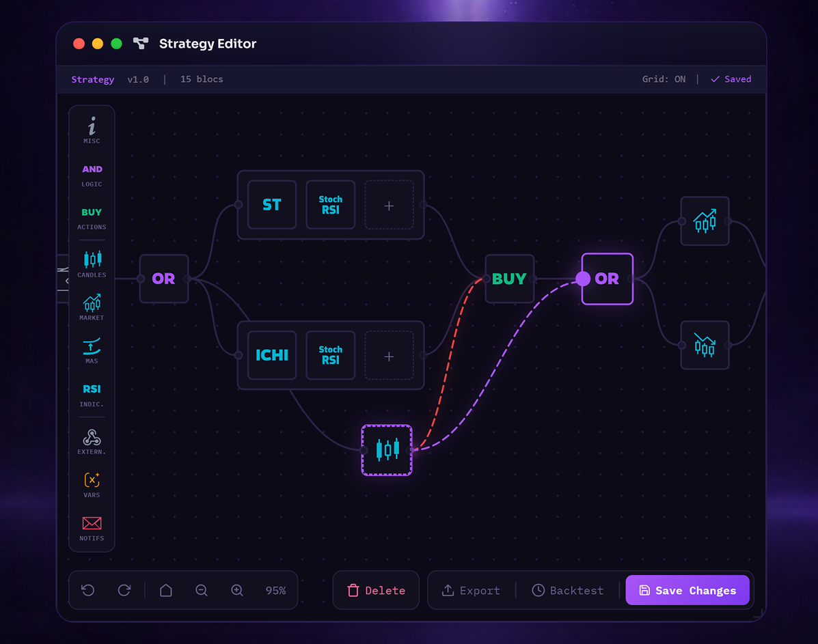Undo last edit with the undo arrow
The image size is (818, 644).
(87, 590)
